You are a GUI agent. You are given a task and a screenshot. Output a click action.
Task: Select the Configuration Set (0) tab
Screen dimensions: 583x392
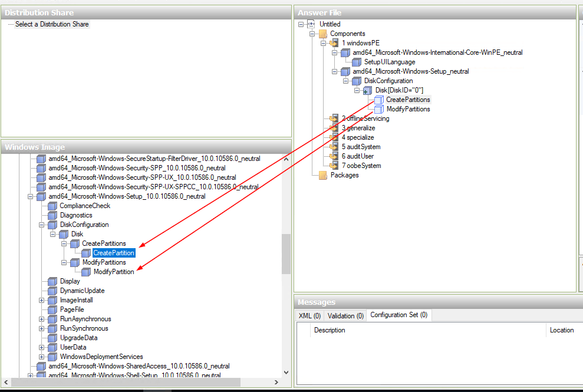[x=398, y=315]
